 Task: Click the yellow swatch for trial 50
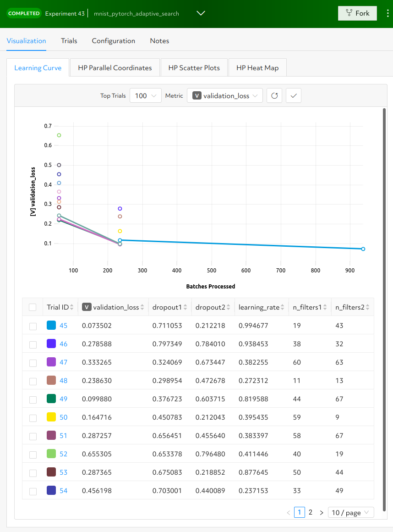pos(51,417)
